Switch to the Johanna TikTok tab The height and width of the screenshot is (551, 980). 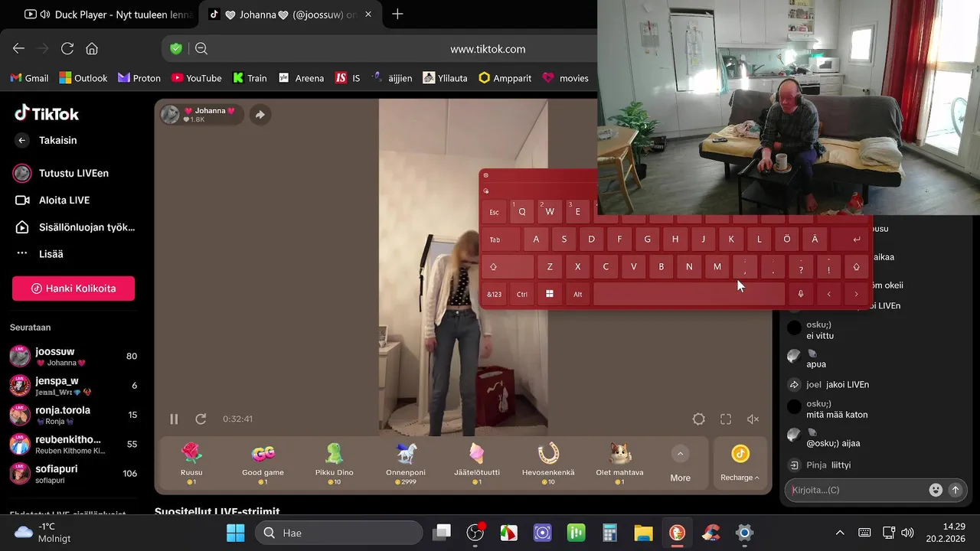(291, 15)
